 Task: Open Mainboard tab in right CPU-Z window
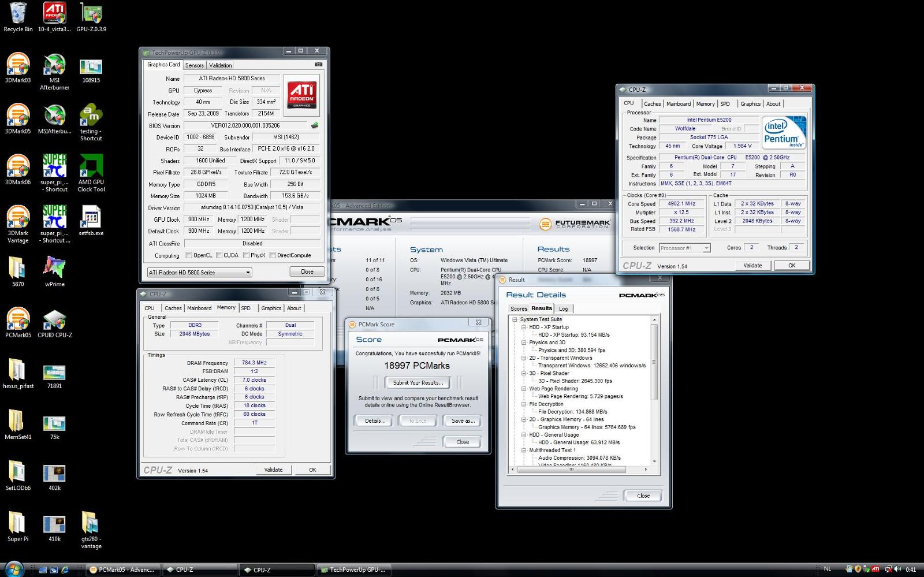click(x=679, y=104)
